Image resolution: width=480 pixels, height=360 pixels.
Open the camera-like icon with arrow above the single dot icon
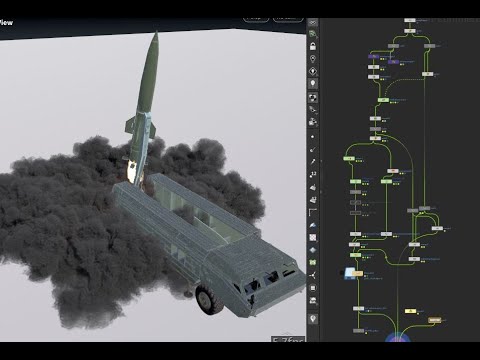pyautogui.click(x=313, y=122)
